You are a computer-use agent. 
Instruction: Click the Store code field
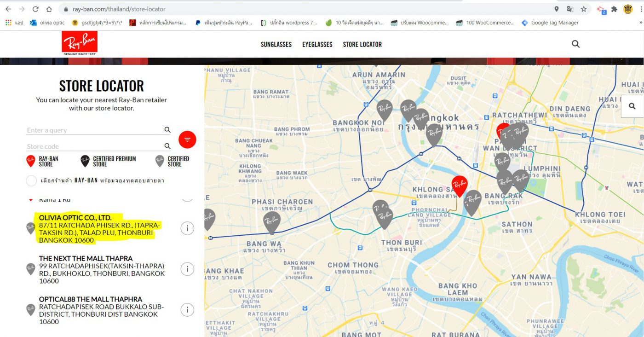click(x=95, y=146)
